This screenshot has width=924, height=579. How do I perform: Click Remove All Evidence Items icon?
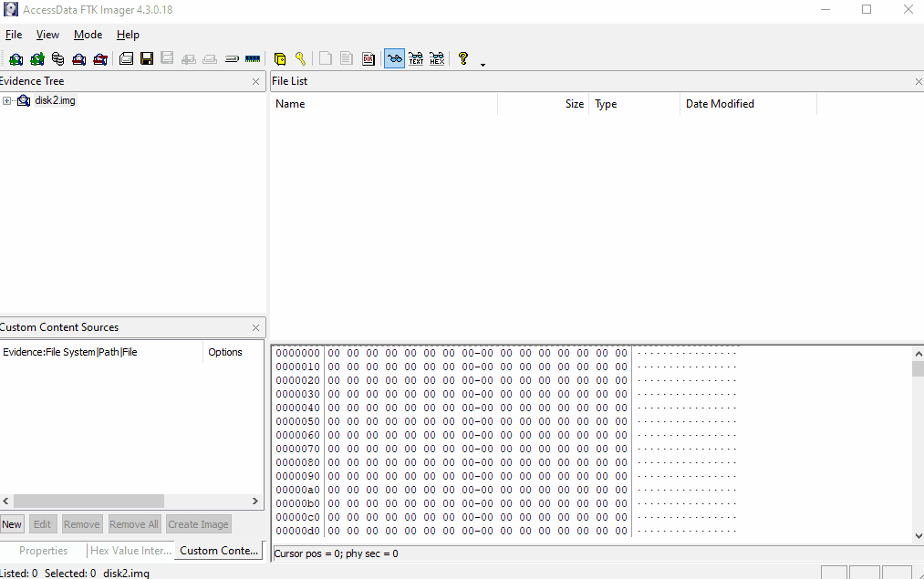point(100,59)
